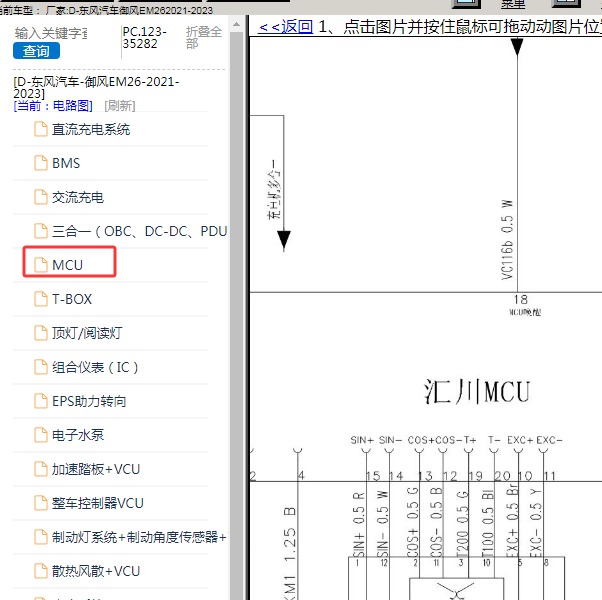Viewport: 602px width, 600px height.
Task: Open the EPS助力转向 entry
Action: point(89,401)
